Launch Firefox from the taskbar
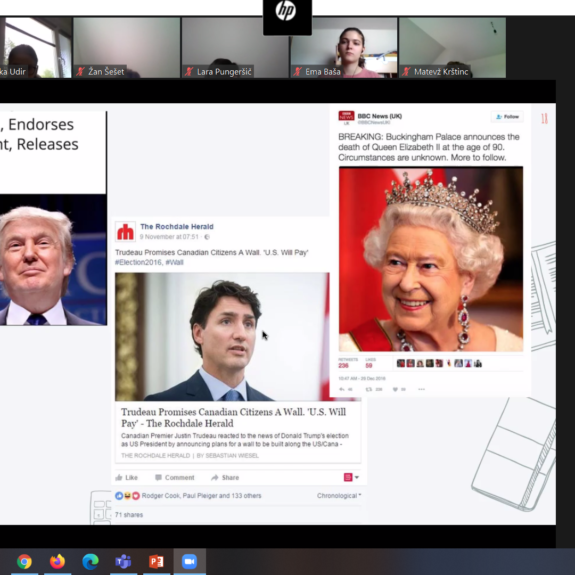 click(x=57, y=561)
